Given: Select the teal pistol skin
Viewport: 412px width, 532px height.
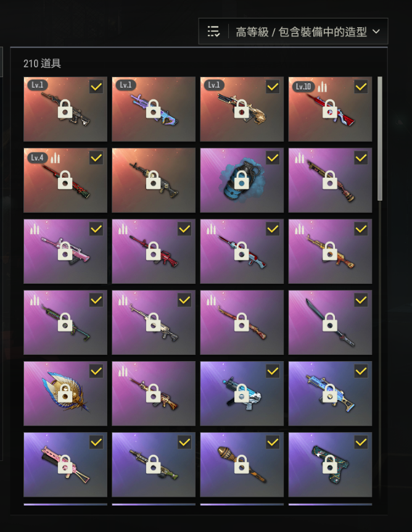Looking at the screenshot, I should point(330,465).
